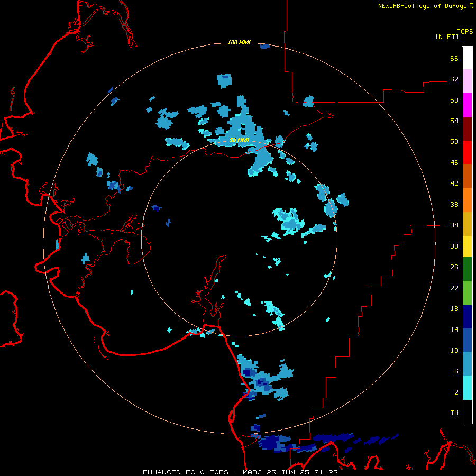
Task: Click the gold legend swatch
Action: point(467,224)
